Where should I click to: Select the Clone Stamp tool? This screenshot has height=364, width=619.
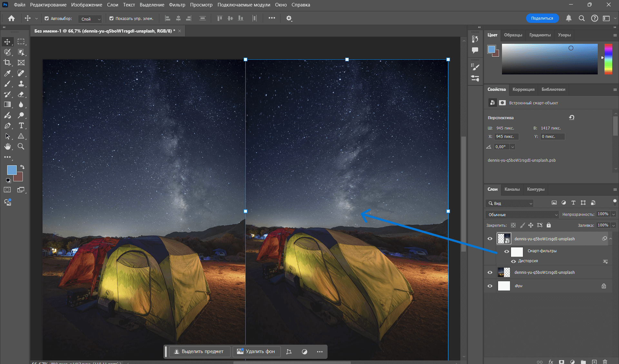tap(21, 84)
